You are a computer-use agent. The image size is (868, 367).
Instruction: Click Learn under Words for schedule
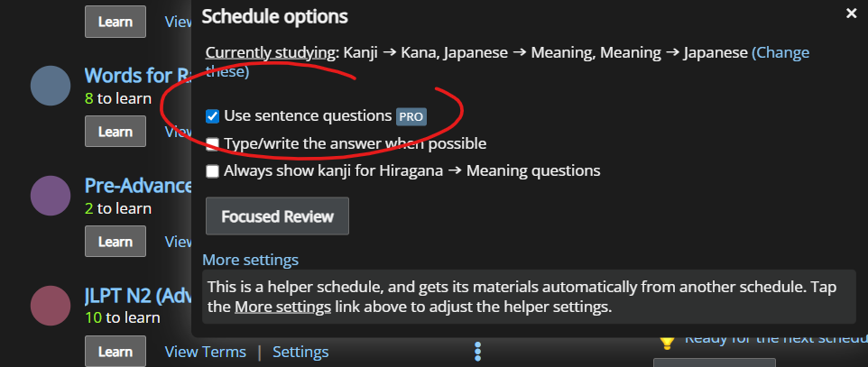coord(115,131)
